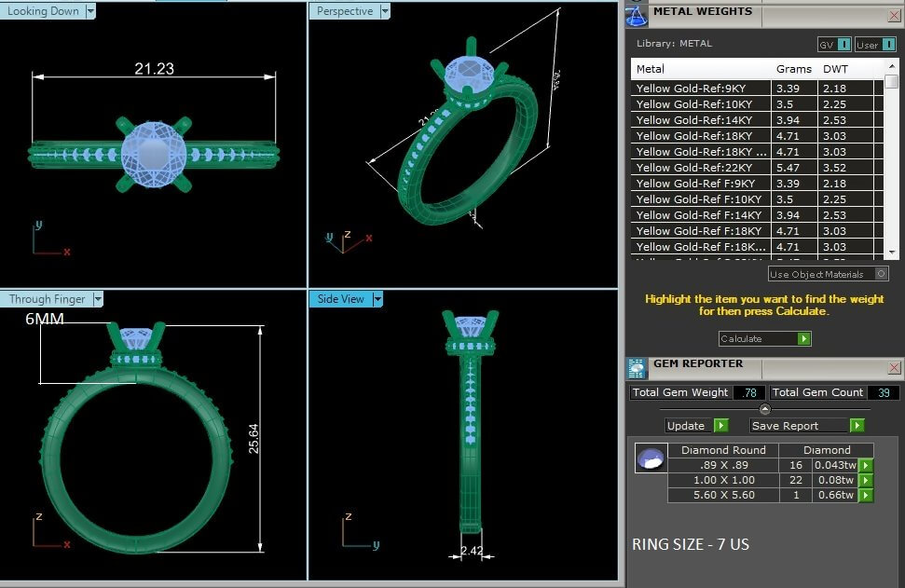905x588 pixels.
Task: Click green arrow for .89 X .89 diamonds
Action: 866,465
